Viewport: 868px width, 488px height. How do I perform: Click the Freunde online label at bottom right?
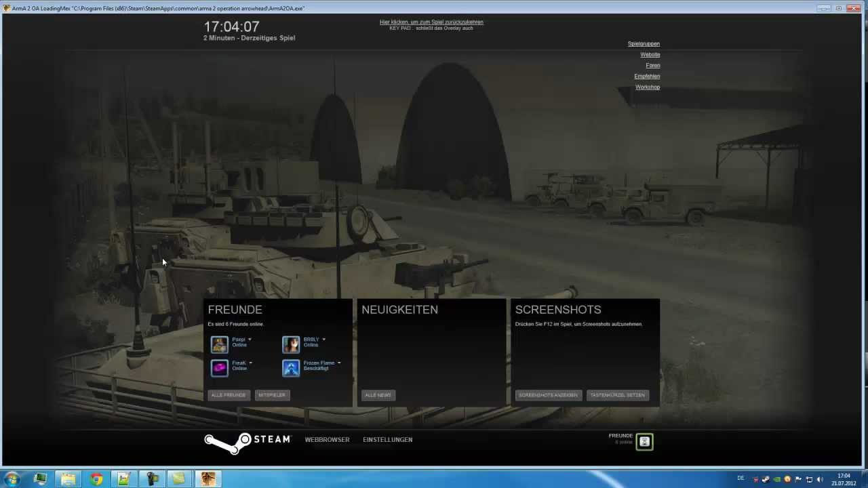coord(621,439)
